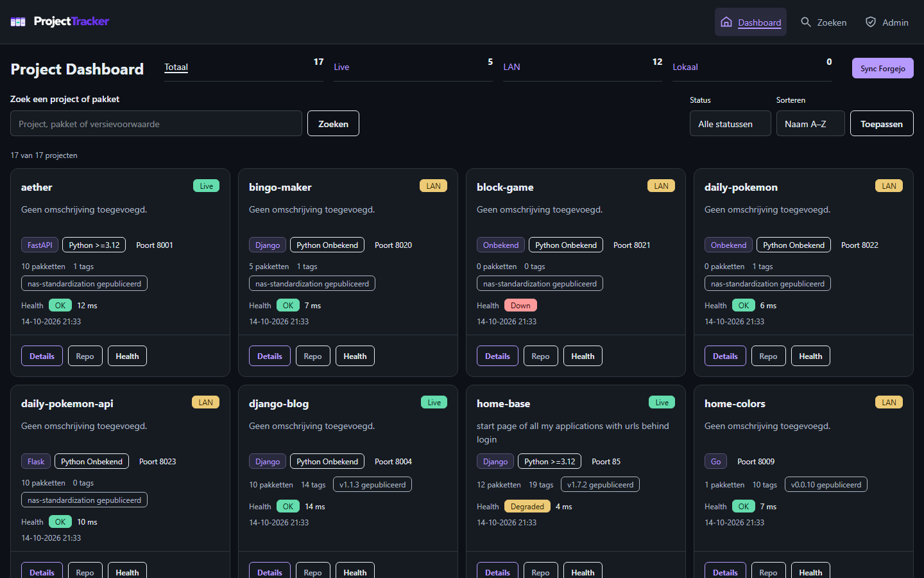
Task: Expand the Naam A–Z sort dropdown
Action: tap(810, 123)
